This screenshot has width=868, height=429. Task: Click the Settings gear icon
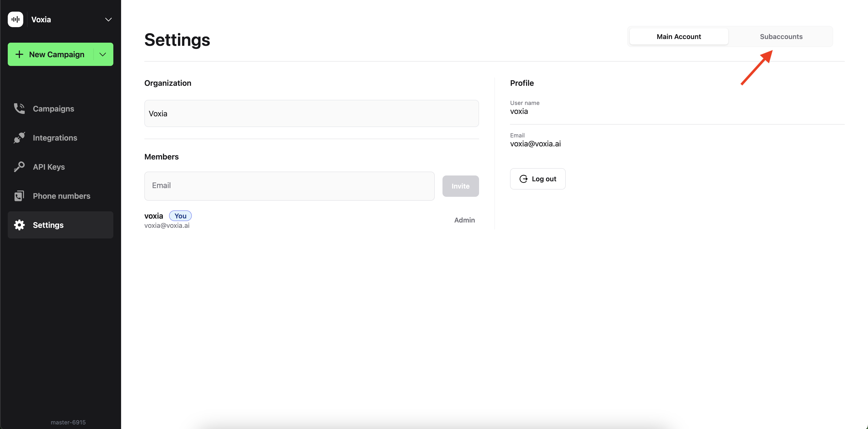point(19,225)
